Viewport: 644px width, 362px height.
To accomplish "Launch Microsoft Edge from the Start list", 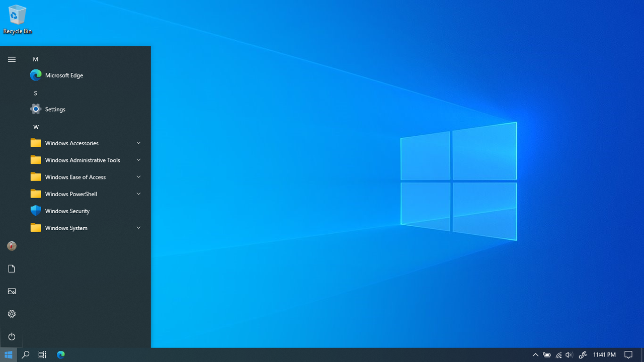I will pyautogui.click(x=86, y=75).
